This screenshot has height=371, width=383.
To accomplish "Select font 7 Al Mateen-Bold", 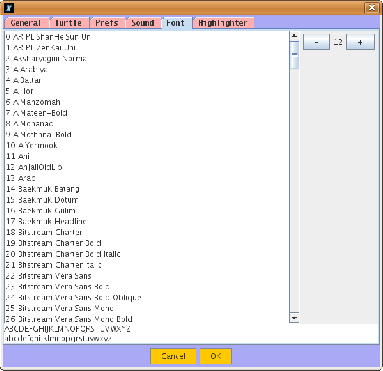I will click(x=147, y=113).
